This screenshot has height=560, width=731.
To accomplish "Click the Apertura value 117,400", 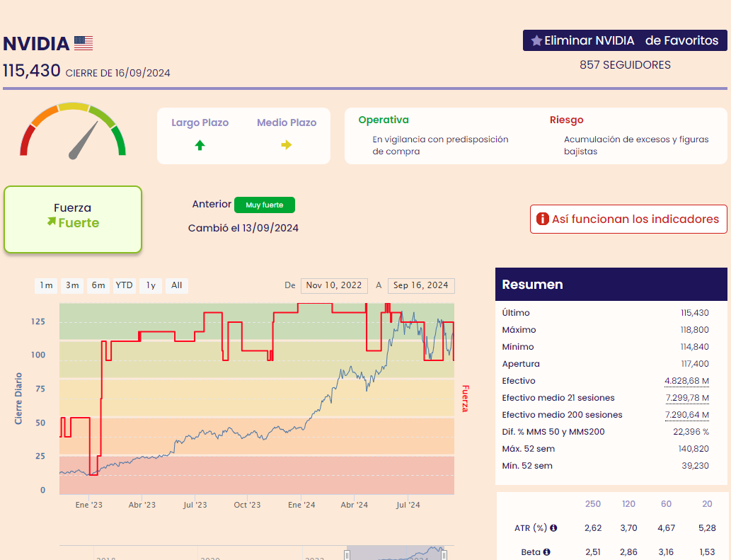I will [695, 364].
